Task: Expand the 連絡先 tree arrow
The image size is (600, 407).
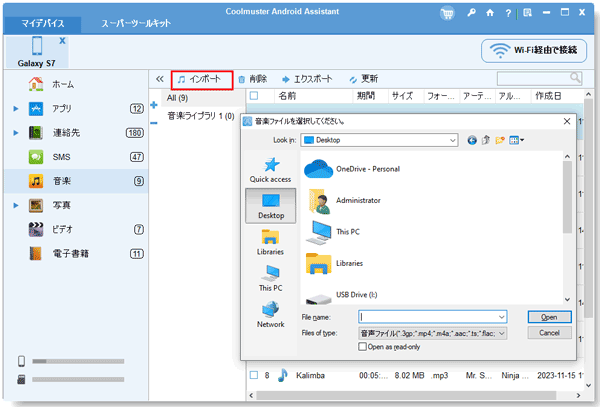Action: (x=16, y=133)
